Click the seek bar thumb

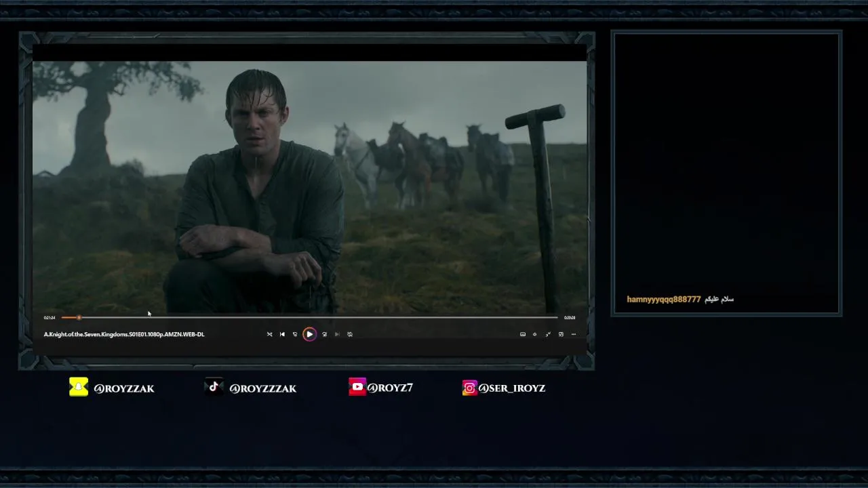[79, 317]
